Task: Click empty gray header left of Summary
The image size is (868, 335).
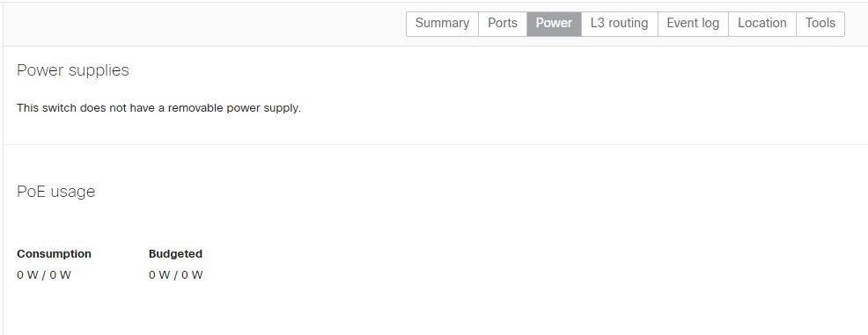Action: tap(205, 24)
